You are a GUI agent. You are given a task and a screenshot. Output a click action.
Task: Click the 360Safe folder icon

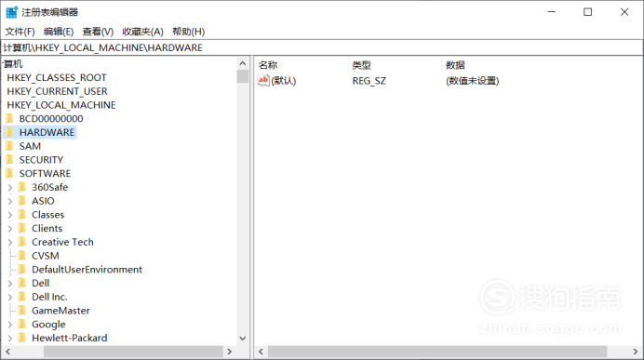coord(22,187)
